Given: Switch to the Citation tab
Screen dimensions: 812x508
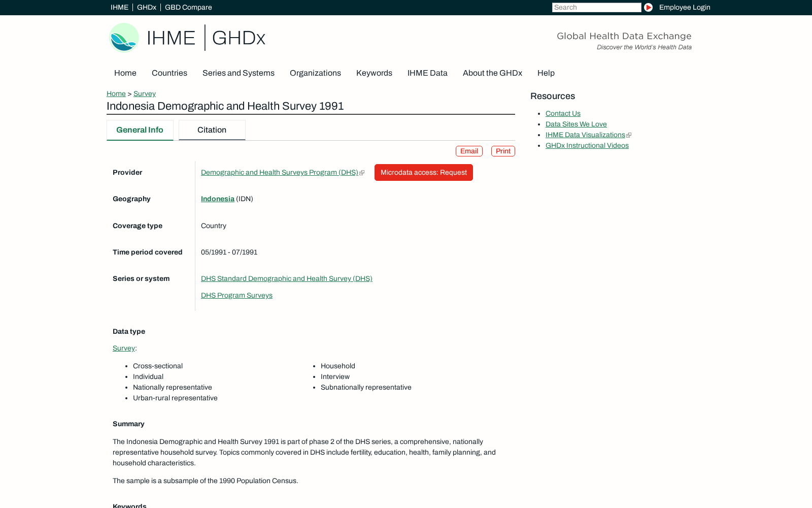Looking at the screenshot, I should pos(212,130).
